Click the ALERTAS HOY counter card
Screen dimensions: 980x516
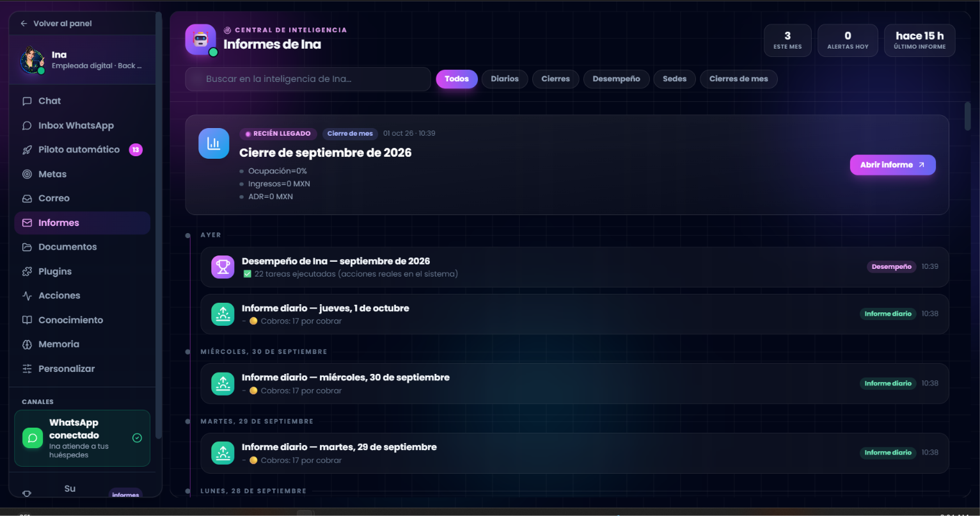pyautogui.click(x=848, y=40)
